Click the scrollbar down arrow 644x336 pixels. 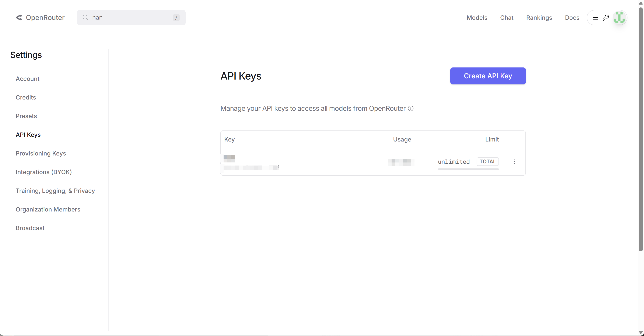tap(641, 333)
